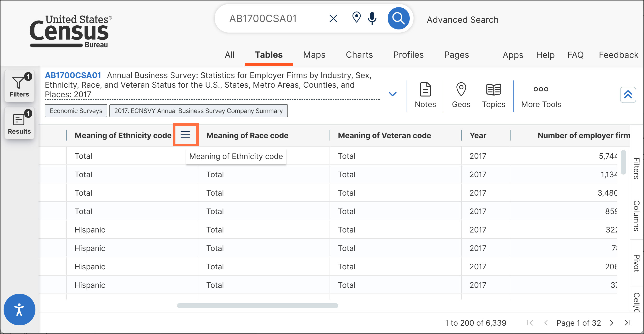Open the Geos tool

(461, 95)
